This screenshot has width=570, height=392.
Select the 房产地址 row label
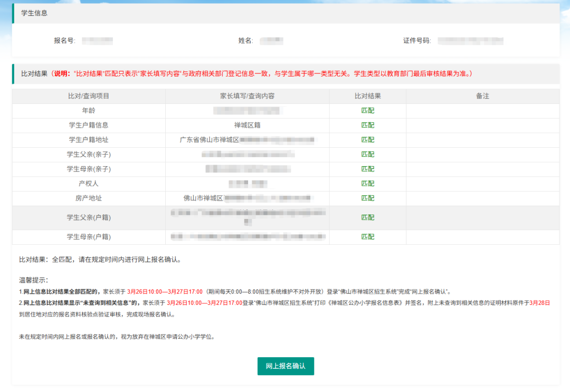pos(89,198)
